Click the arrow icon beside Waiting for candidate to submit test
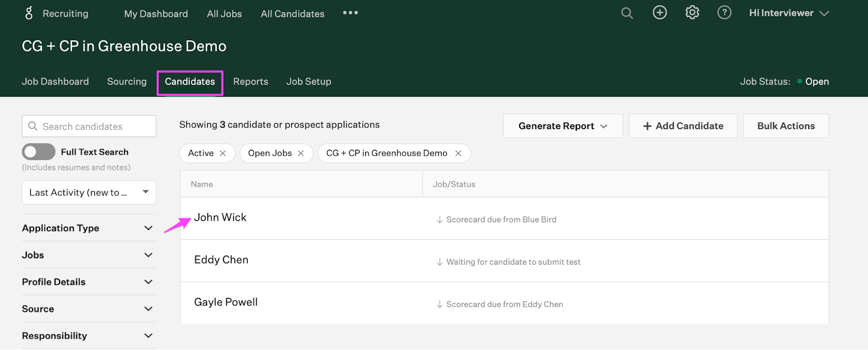The width and height of the screenshot is (868, 350). (439, 262)
